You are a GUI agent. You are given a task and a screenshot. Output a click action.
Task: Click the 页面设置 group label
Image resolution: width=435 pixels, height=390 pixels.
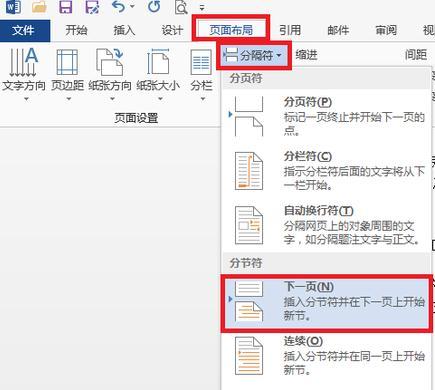tap(136, 118)
